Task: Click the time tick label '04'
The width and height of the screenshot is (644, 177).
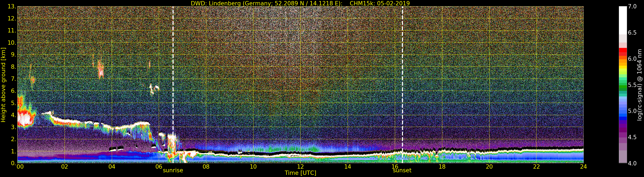Action: pyautogui.click(x=112, y=167)
